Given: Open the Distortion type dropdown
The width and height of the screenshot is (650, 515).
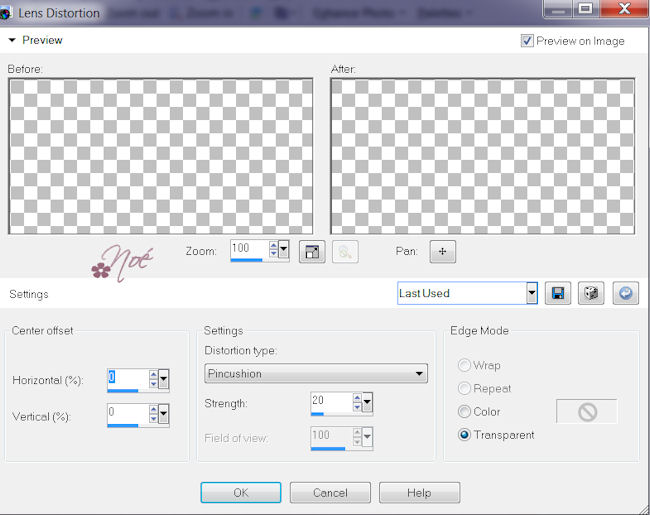Looking at the screenshot, I should [419, 374].
